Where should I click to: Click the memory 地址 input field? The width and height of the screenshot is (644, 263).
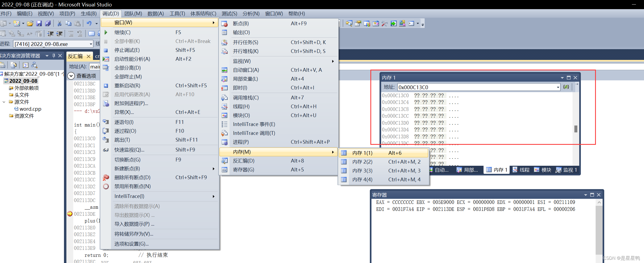477,87
